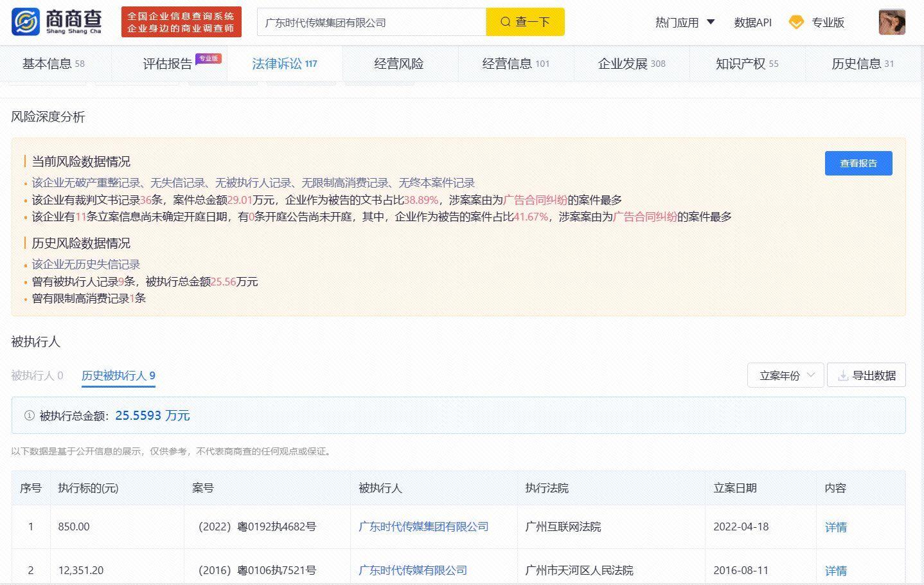Viewport: 924px width, 585px height.
Task: Open the 数据API link
Action: tap(752, 22)
